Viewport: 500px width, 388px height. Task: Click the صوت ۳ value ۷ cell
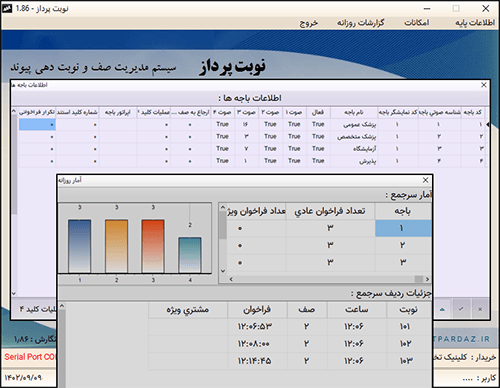(246, 149)
